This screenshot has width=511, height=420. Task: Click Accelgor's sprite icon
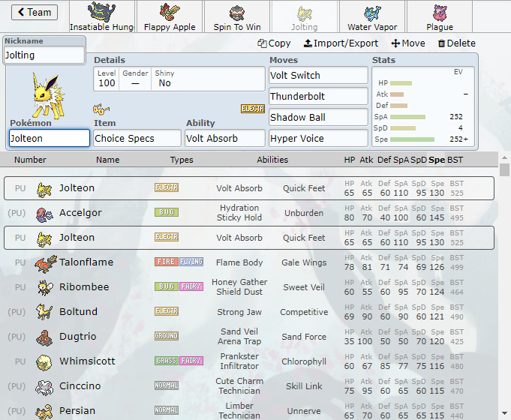coord(44,214)
